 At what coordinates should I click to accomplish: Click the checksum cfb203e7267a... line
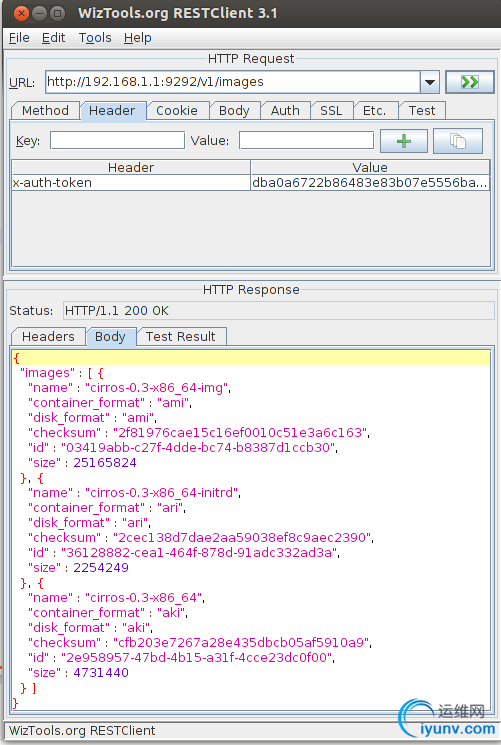(200, 643)
